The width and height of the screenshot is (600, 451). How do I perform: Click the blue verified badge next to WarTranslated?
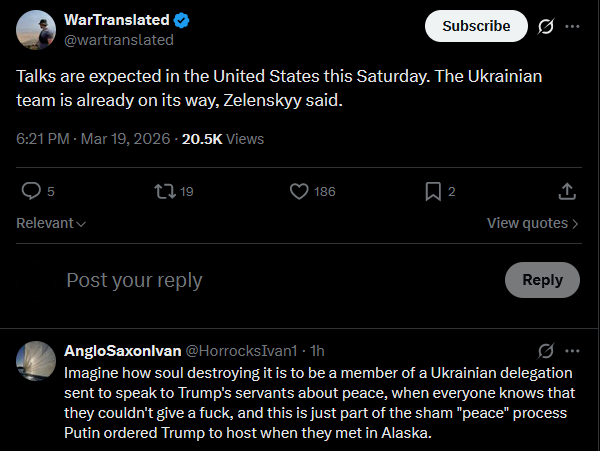pos(181,20)
